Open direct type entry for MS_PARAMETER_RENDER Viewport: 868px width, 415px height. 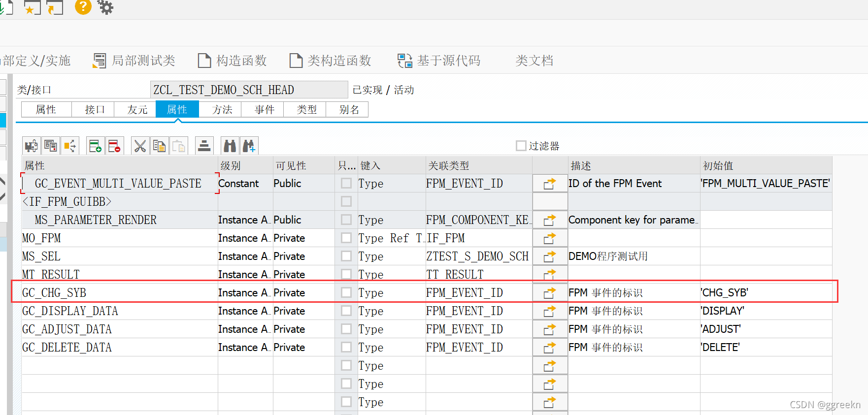[x=550, y=220]
